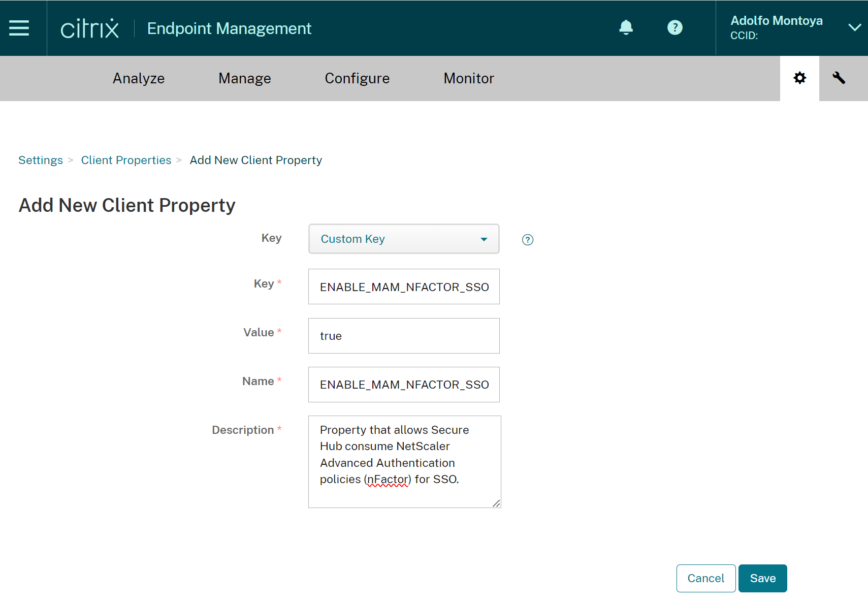Open the hamburger navigation menu
The image size is (868, 601).
(19, 28)
